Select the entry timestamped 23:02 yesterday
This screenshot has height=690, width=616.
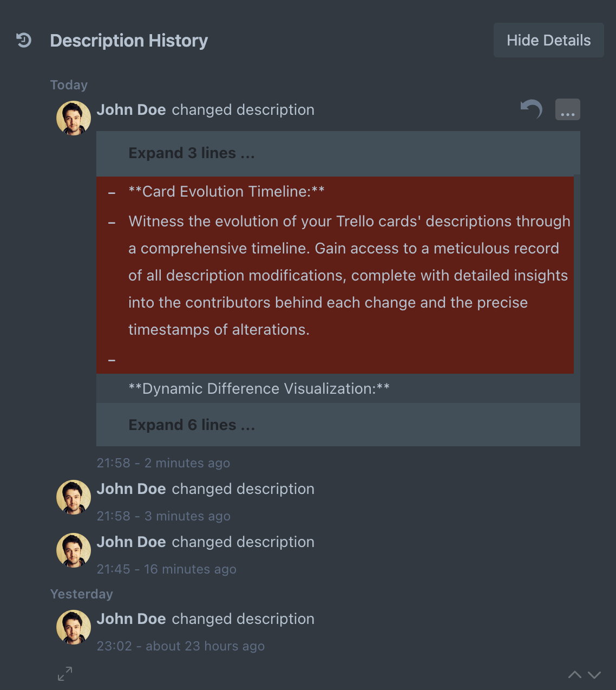(181, 646)
